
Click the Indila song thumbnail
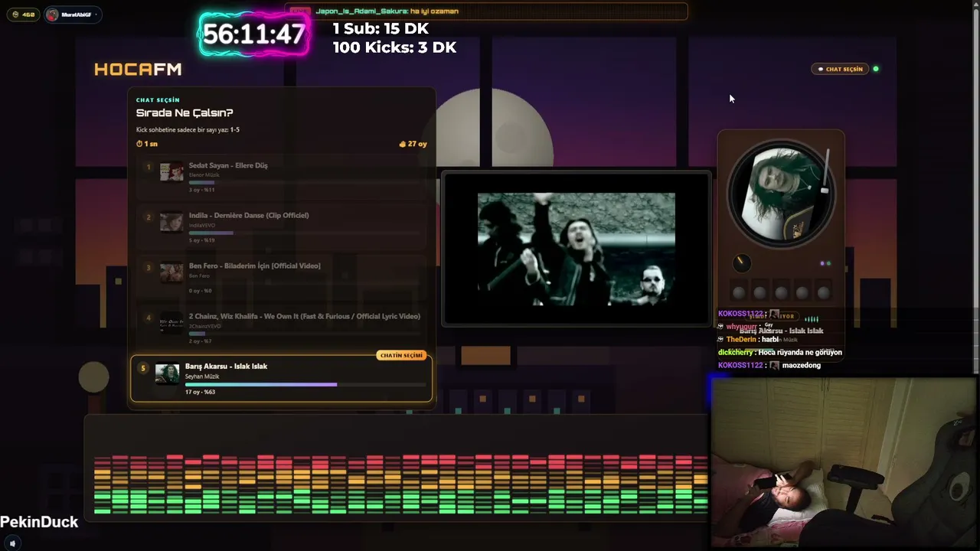click(171, 222)
